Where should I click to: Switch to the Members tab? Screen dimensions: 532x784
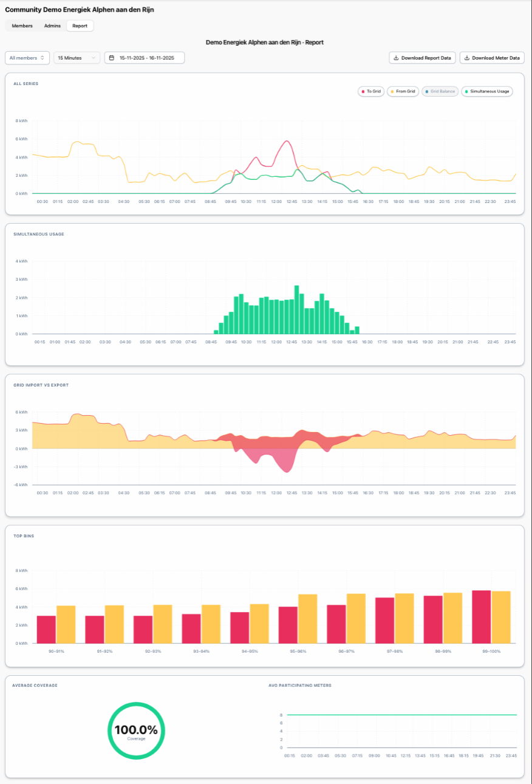[22, 26]
